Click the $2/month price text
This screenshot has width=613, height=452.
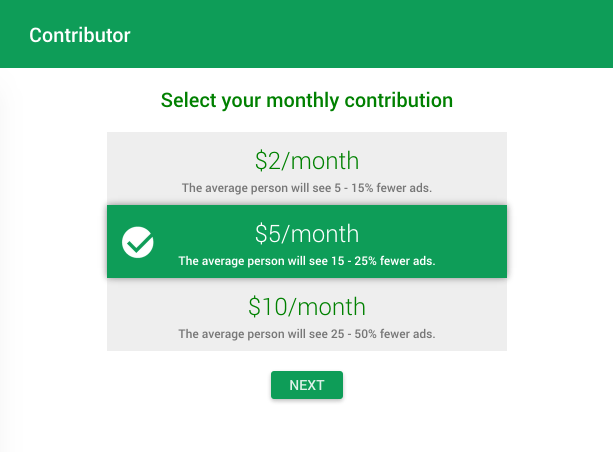[x=306, y=160]
